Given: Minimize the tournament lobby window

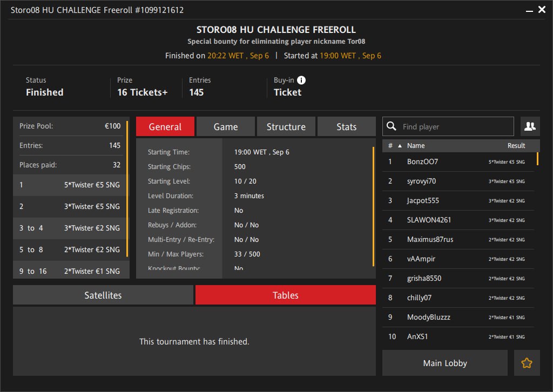Looking at the screenshot, I should (529, 10).
